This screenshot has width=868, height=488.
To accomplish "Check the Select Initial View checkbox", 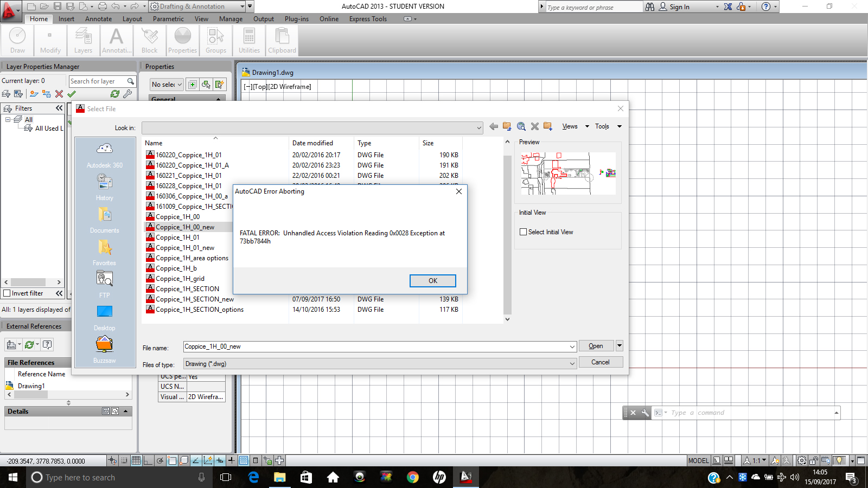I will pos(523,232).
